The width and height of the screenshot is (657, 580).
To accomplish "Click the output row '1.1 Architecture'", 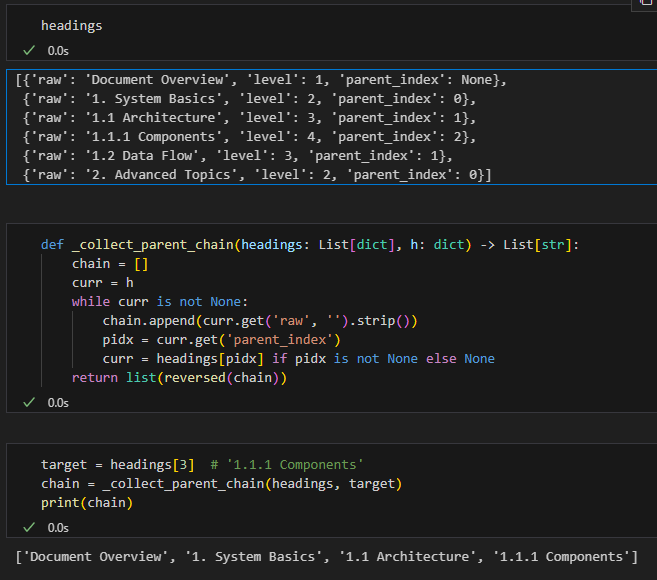I will 249,118.
